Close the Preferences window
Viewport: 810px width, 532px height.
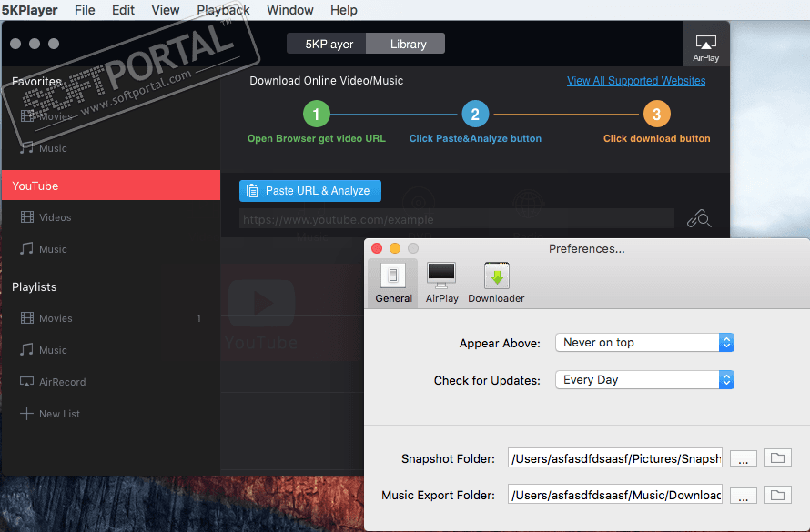tap(377, 248)
